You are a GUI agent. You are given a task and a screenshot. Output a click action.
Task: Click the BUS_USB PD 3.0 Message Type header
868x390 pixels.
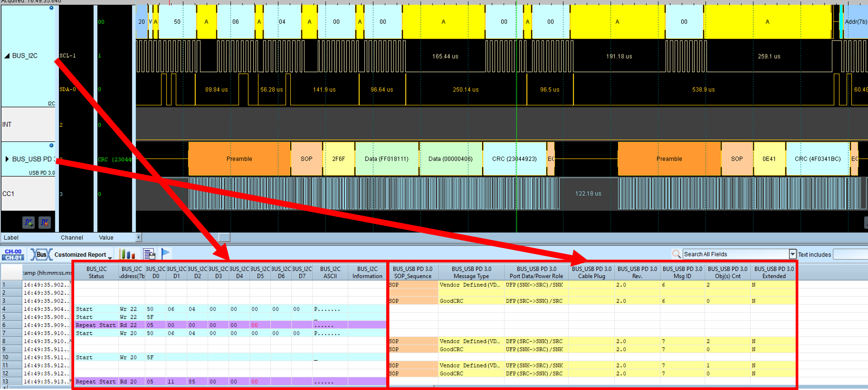(471, 272)
